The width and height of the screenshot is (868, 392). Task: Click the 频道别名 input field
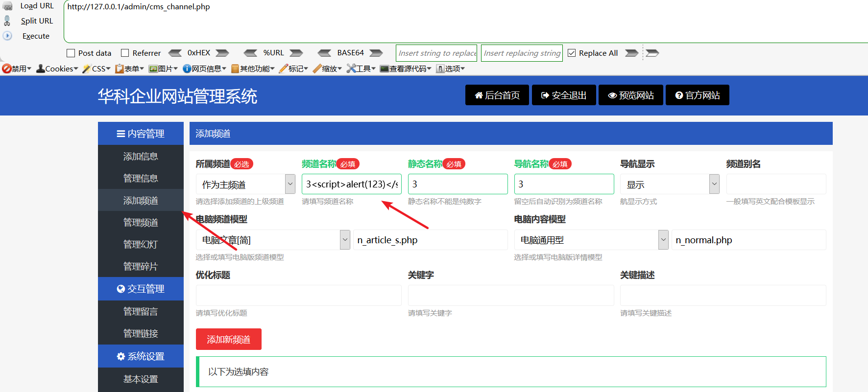click(x=776, y=184)
